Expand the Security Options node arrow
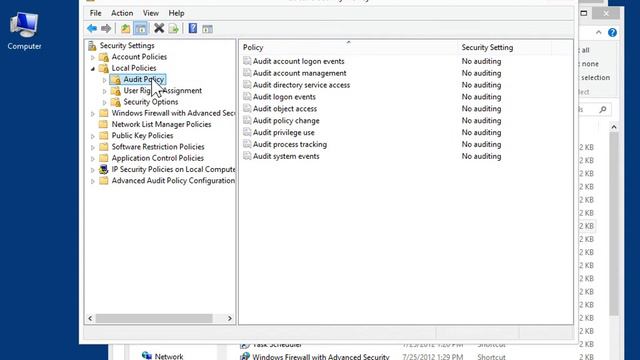This screenshot has height=360, width=640. coord(104,102)
